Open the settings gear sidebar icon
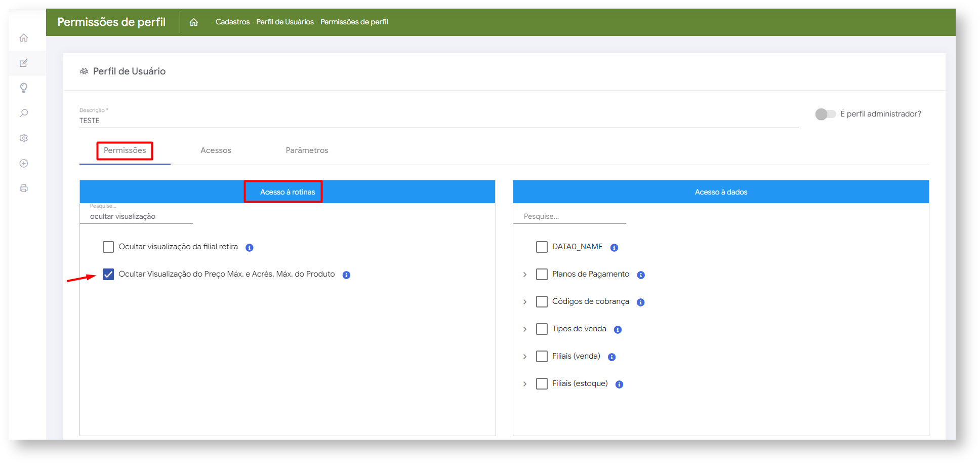This screenshot has height=464, width=980. pos(24,138)
